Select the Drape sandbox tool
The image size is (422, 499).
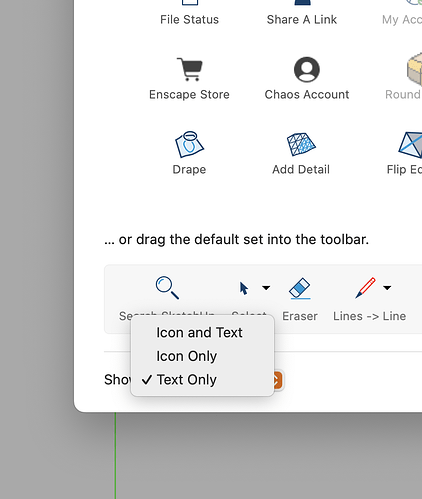tap(189, 144)
